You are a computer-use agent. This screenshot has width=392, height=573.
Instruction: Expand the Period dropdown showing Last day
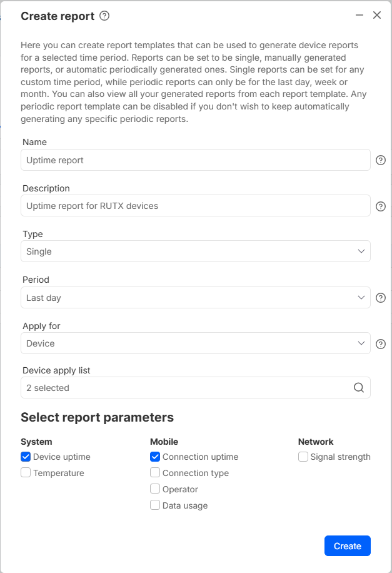195,298
